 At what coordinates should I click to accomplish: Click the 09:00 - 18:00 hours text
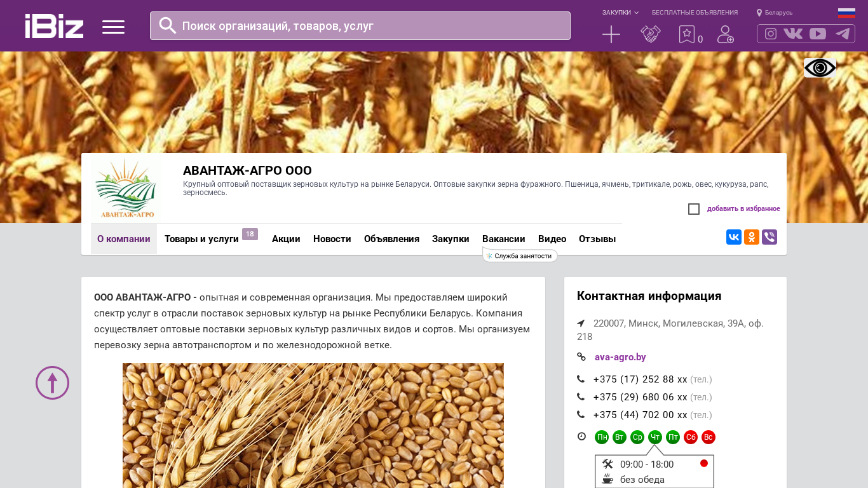click(647, 464)
